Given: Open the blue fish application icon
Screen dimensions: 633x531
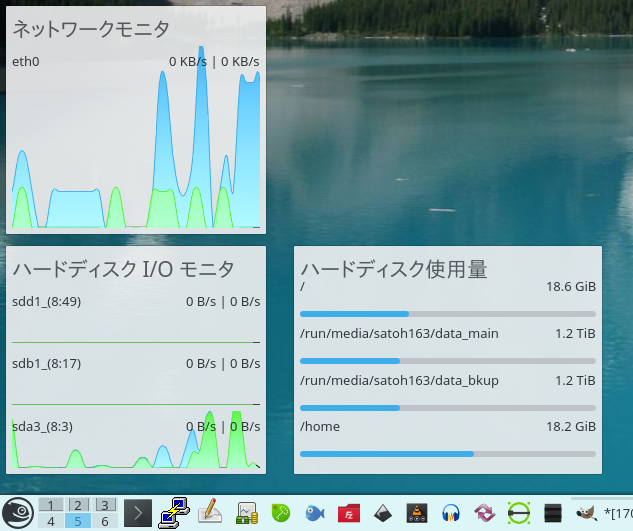Looking at the screenshot, I should pos(315,513).
